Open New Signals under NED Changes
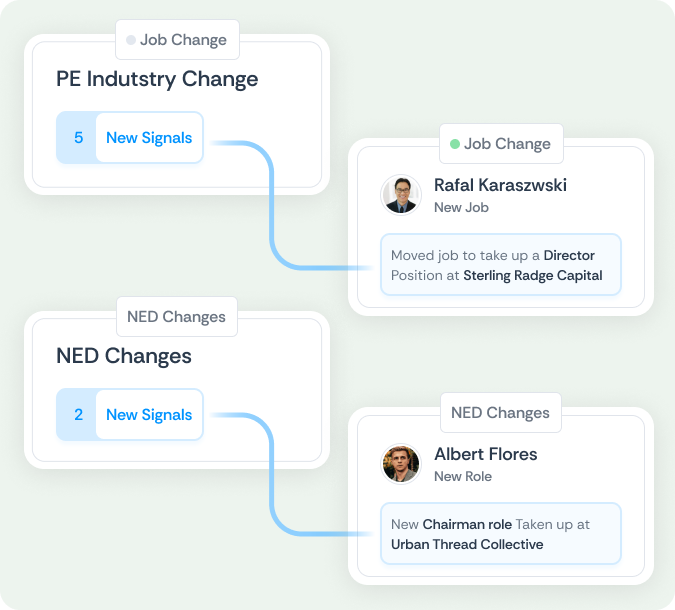This screenshot has width=675, height=610. click(149, 415)
